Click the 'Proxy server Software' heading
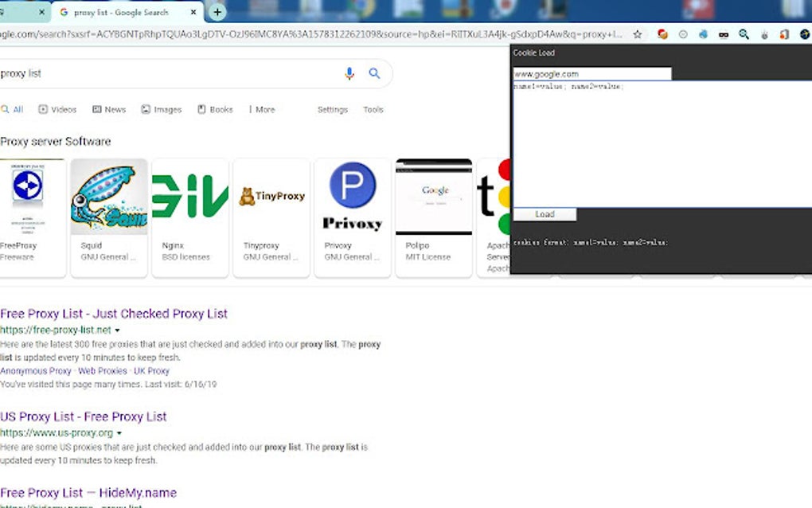The image size is (812, 508). pos(56,142)
